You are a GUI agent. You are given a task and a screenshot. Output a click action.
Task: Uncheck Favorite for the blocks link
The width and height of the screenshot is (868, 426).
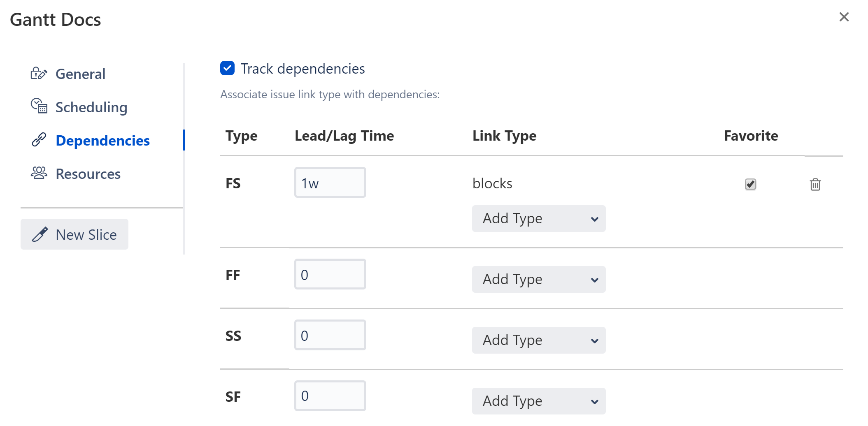tap(750, 185)
